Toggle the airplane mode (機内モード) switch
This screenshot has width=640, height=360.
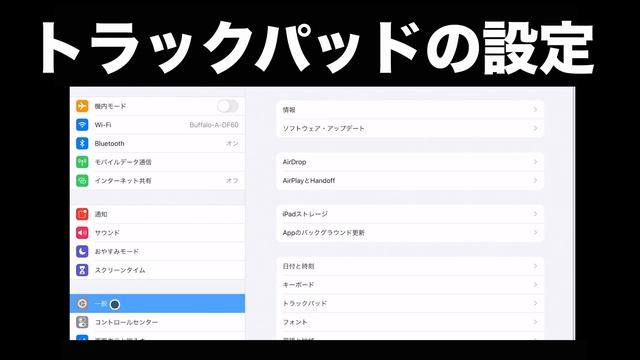pos(227,106)
